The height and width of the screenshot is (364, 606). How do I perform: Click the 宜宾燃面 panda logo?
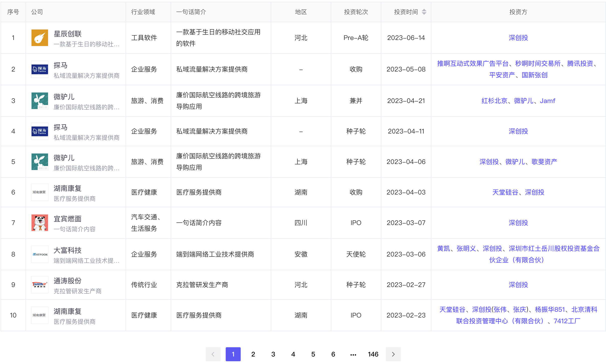(40, 223)
